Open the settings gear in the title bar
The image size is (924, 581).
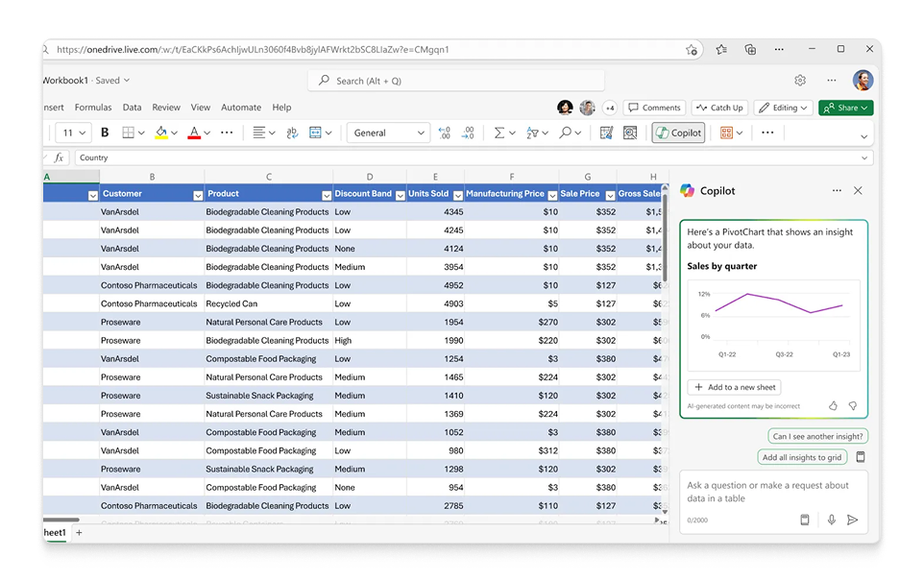tap(800, 81)
